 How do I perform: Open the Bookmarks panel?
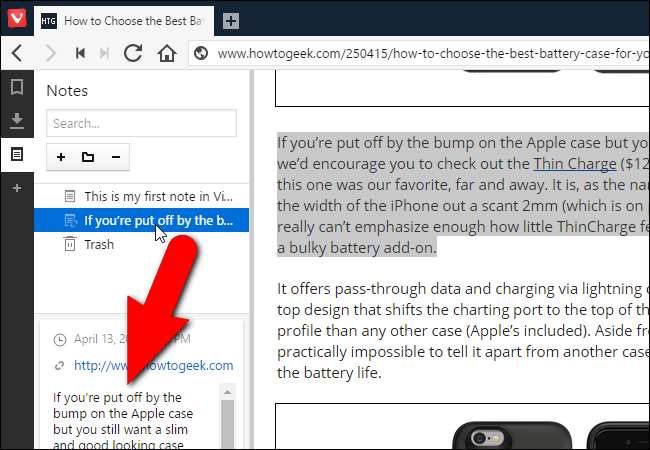[17, 87]
